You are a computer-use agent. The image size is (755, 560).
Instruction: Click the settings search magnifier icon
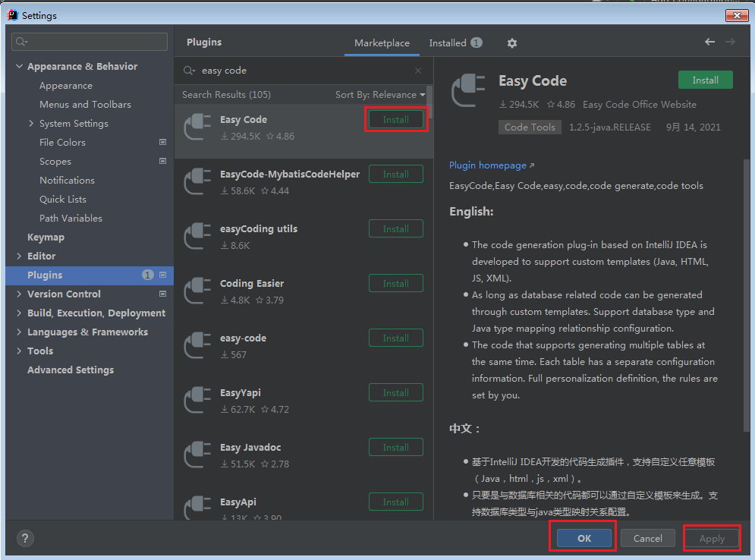20,42
